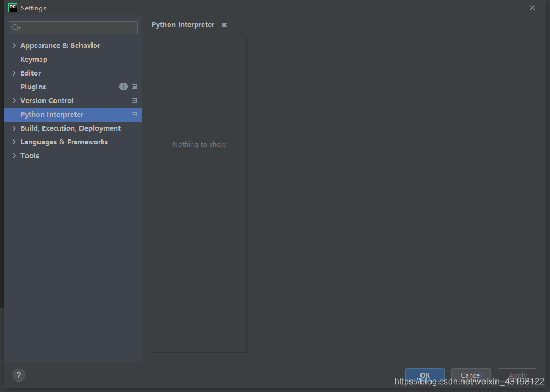Click the project-level icon next to Version Control
This screenshot has width=550, height=392.
pos(134,100)
